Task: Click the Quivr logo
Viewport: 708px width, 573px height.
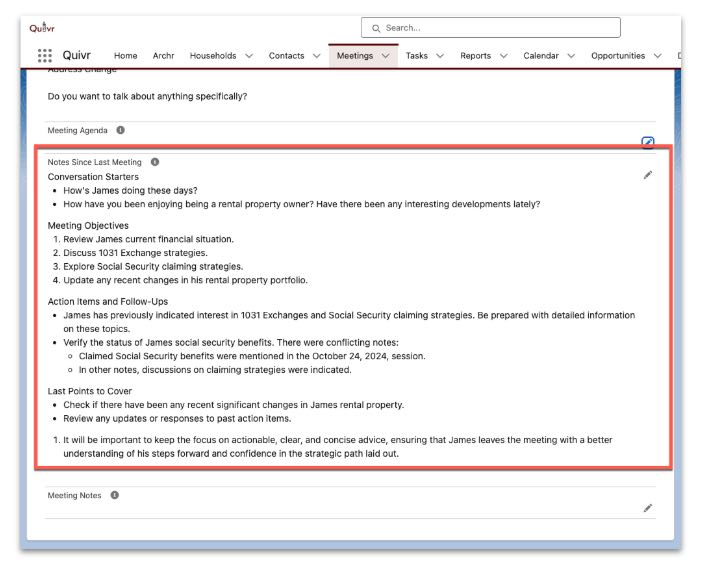Action: coord(42,28)
